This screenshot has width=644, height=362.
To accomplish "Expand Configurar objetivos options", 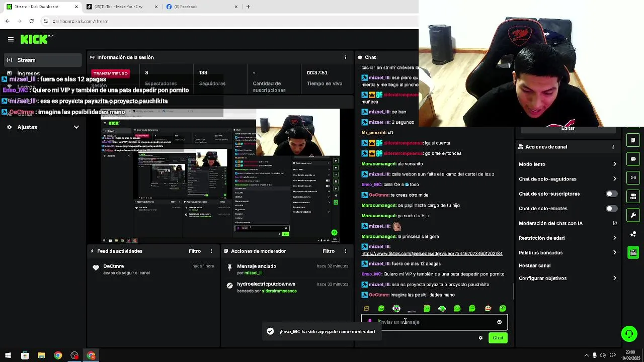I will pos(614,278).
